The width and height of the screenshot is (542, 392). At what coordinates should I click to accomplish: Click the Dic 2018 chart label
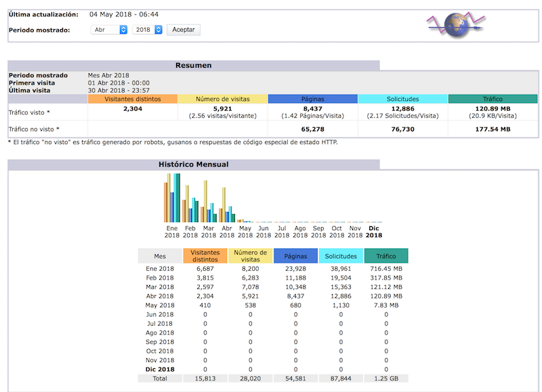[374, 232]
